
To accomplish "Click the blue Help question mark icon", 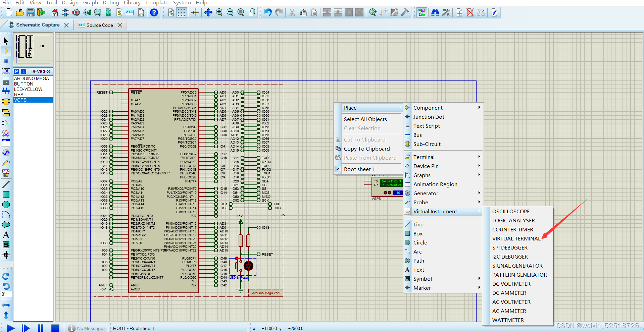I will click(x=154, y=13).
